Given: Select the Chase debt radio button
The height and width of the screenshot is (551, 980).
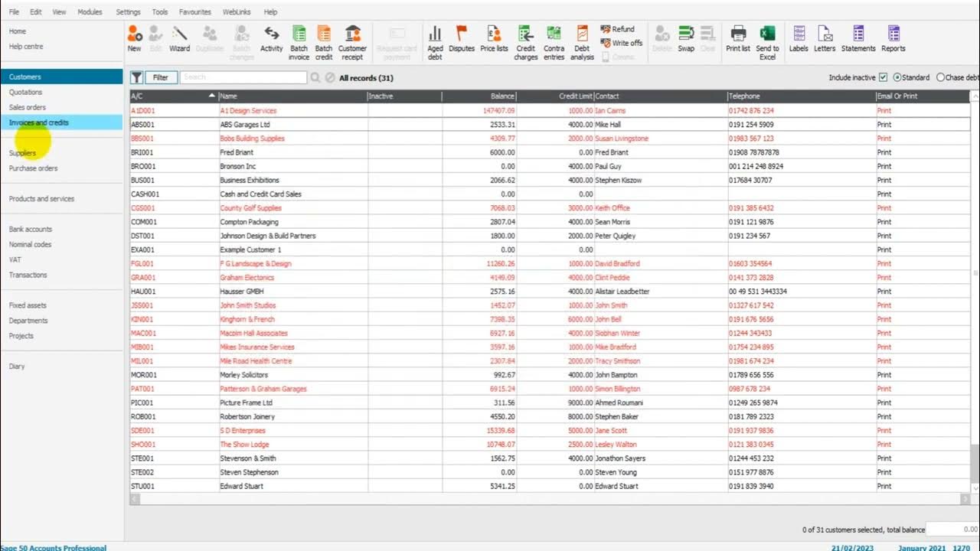Looking at the screenshot, I should (x=941, y=77).
